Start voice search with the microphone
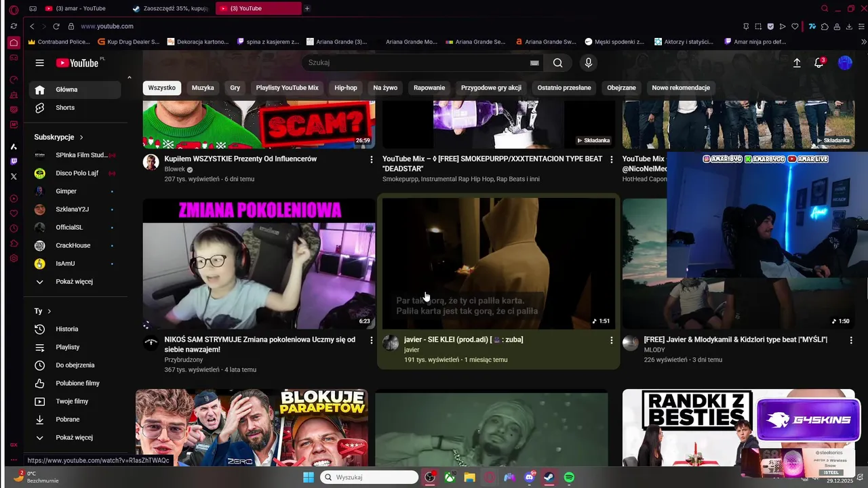868x488 pixels. point(589,63)
